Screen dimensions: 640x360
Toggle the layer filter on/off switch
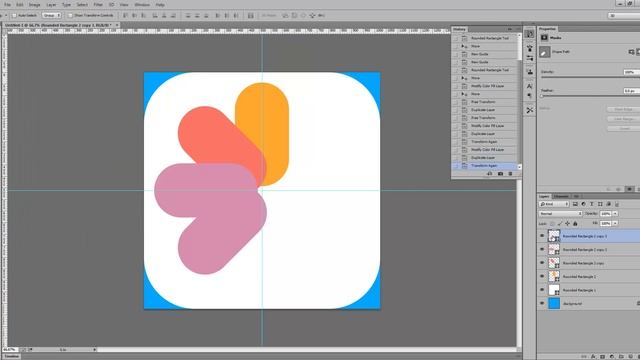pyautogui.click(x=617, y=204)
